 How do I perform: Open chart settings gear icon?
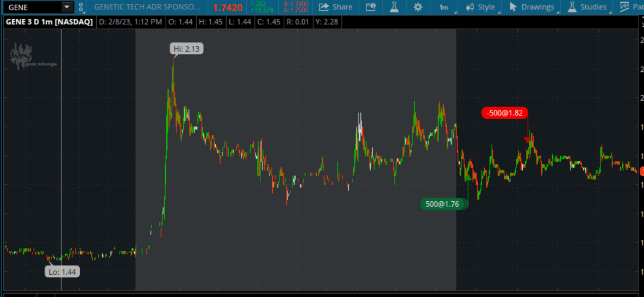click(418, 7)
